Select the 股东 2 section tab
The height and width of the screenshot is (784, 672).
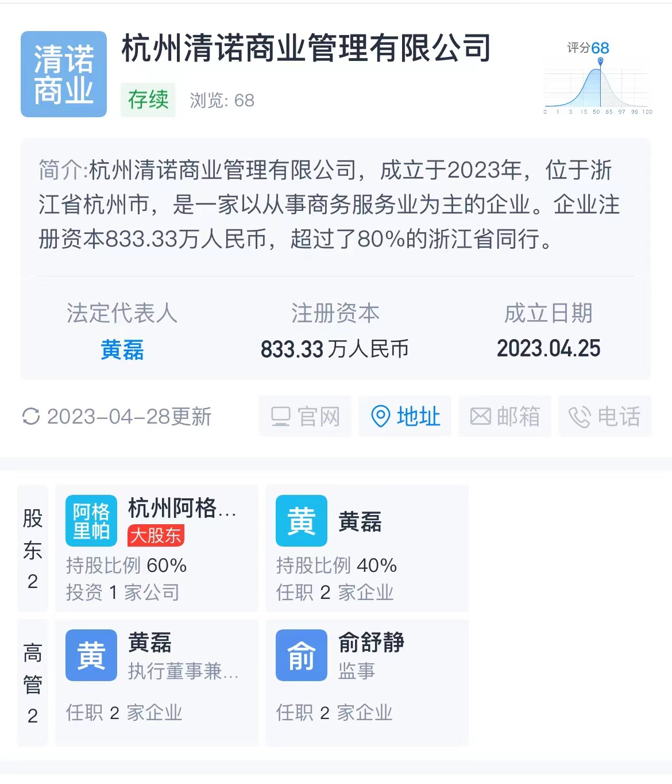coord(33,548)
